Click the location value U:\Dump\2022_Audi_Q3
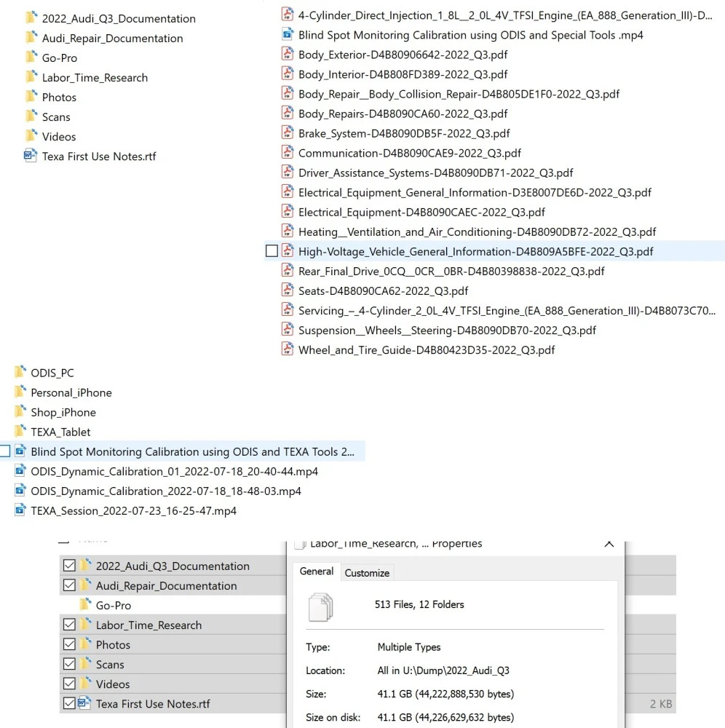The width and height of the screenshot is (725, 728). (443, 670)
